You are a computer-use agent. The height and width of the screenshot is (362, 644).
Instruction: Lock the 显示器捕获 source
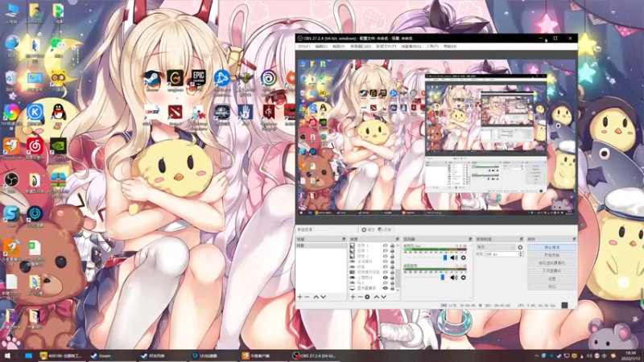pos(392,288)
